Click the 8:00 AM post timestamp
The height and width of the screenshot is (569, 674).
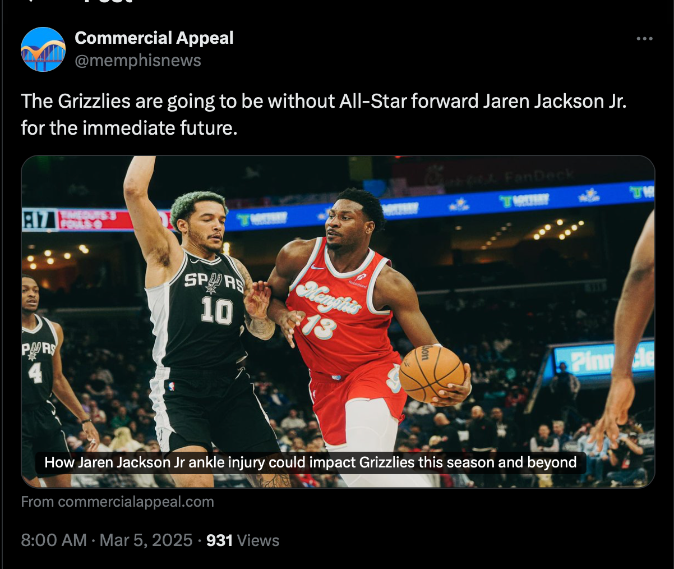54,540
